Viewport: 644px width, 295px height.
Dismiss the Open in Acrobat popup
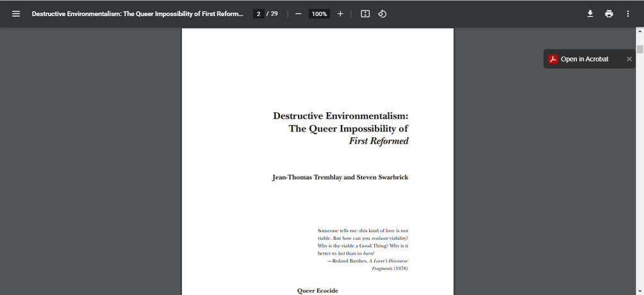point(629,59)
